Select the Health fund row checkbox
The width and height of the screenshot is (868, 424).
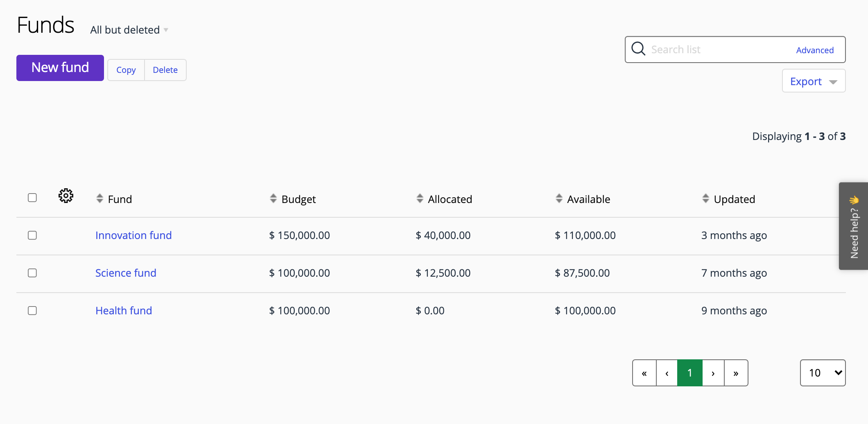point(32,311)
